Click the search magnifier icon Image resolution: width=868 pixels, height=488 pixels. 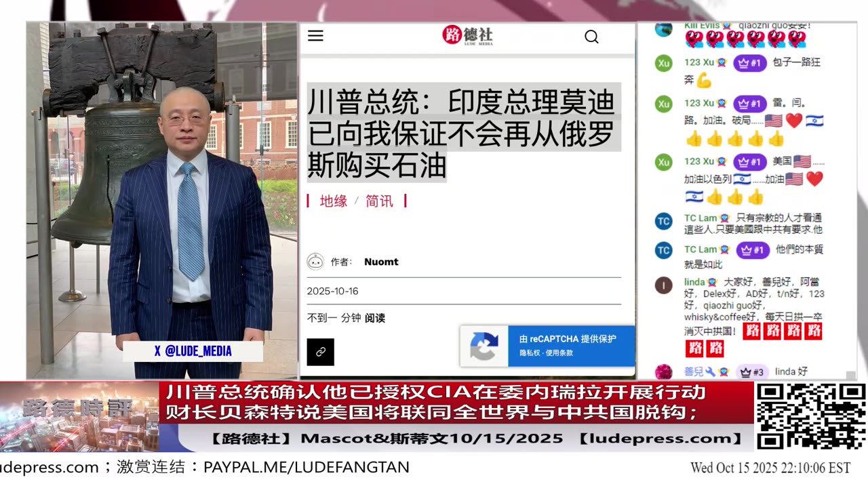[x=591, y=37]
